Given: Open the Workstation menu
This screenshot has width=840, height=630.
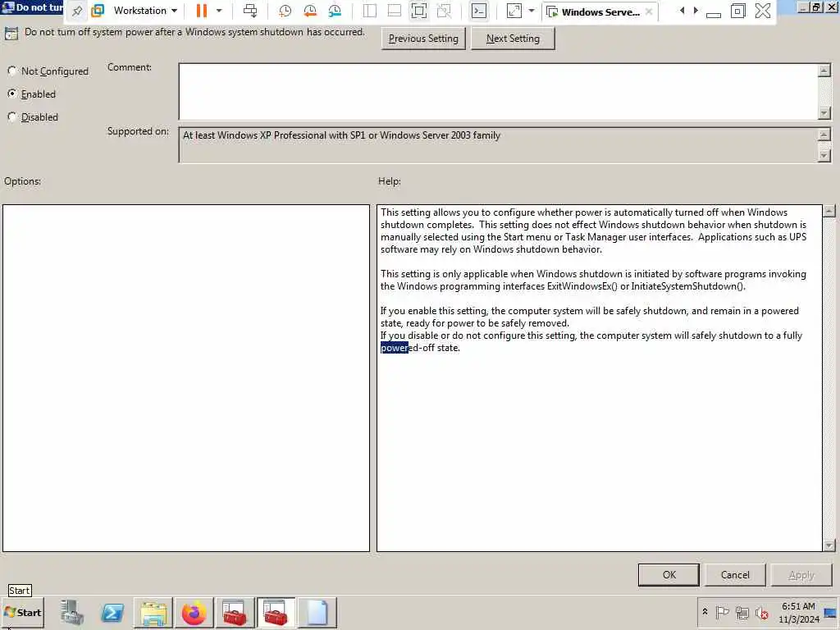Looking at the screenshot, I should coord(145,11).
